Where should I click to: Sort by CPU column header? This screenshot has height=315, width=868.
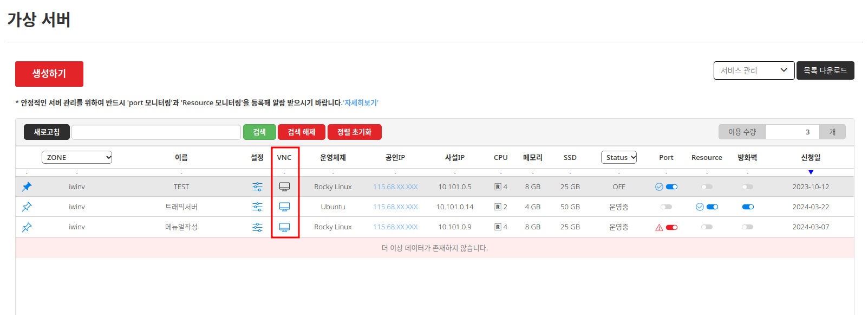[501, 157]
